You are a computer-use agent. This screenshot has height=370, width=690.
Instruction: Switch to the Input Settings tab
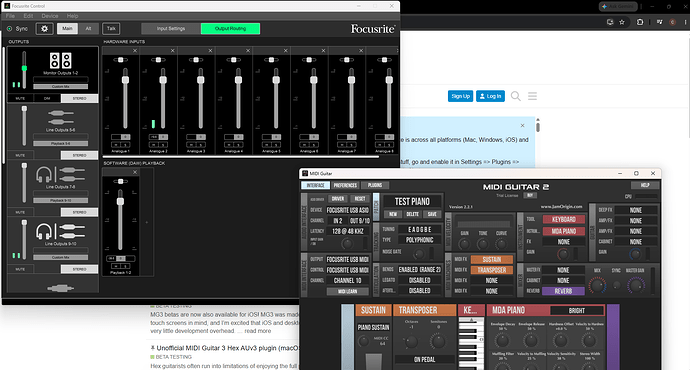[171, 29]
